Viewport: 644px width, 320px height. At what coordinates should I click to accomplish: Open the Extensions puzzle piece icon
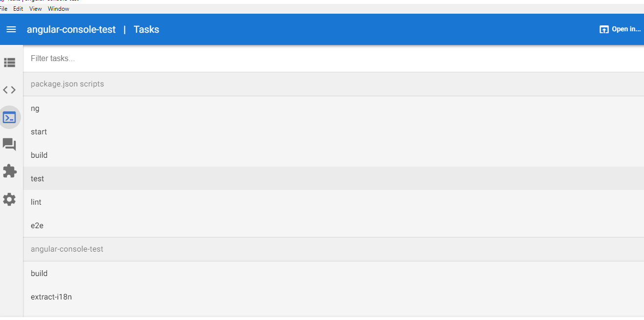coord(9,171)
